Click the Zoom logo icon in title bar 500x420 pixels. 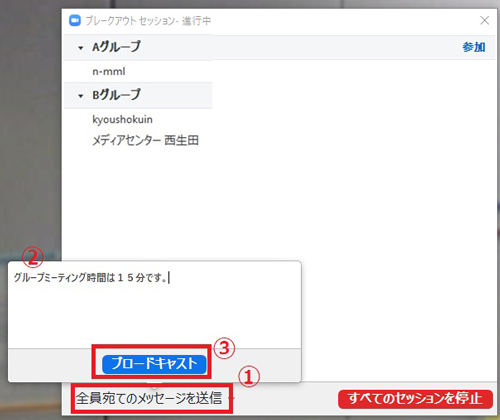click(75, 21)
